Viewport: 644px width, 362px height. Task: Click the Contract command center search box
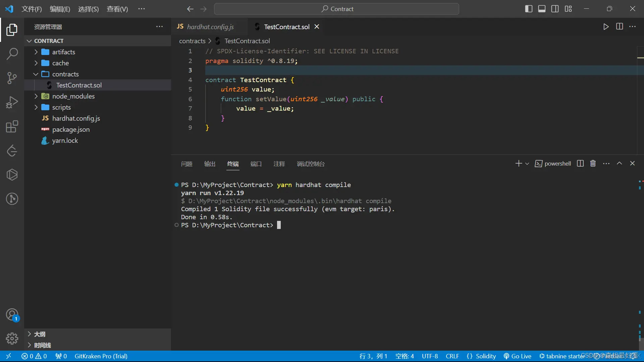[x=336, y=9]
